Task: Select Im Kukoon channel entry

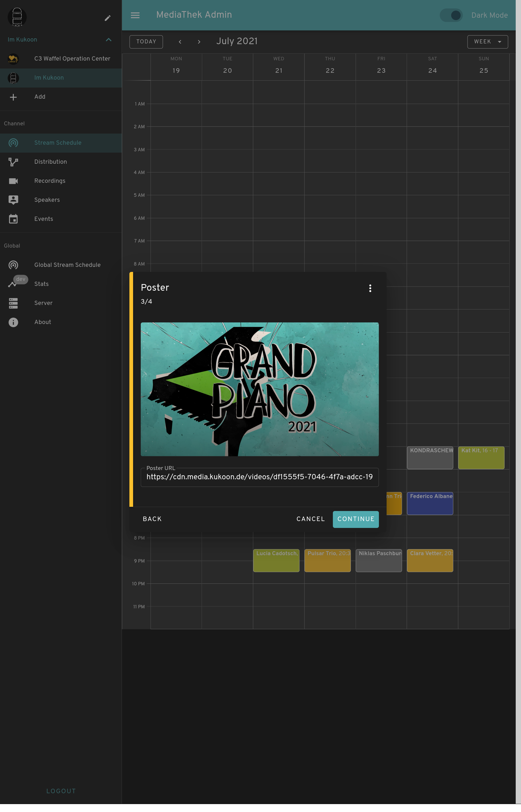Action: point(61,78)
